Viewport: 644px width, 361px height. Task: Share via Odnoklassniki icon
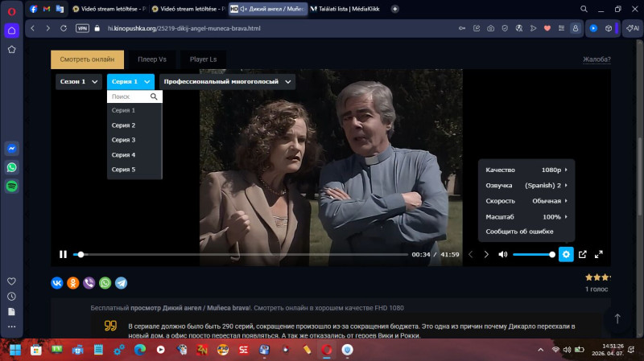[73, 283]
